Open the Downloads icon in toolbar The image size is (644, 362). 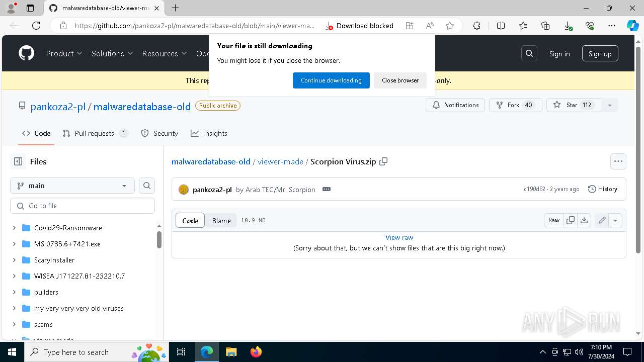(568, 26)
